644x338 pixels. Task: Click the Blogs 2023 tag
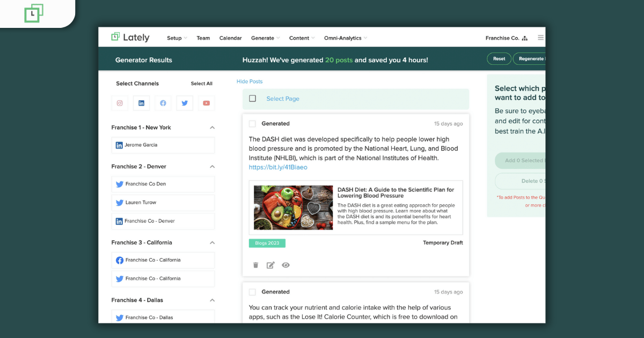coord(267,243)
